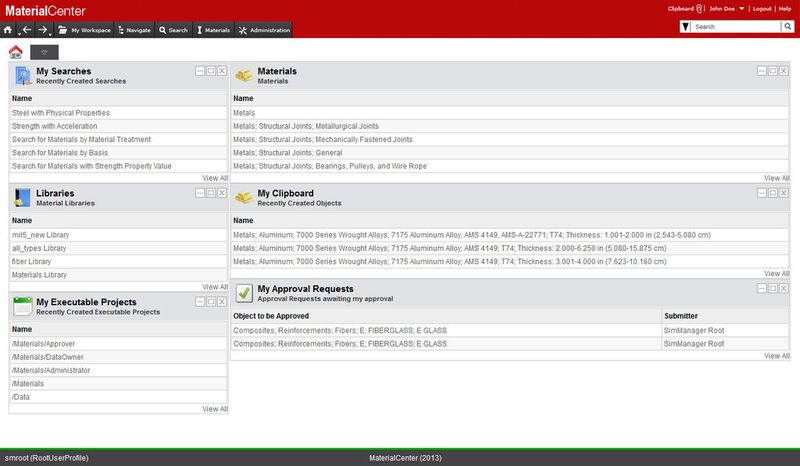Viewport: 800px width, 466px height.
Task: Maximize the My Clipboard panel
Action: tap(772, 193)
